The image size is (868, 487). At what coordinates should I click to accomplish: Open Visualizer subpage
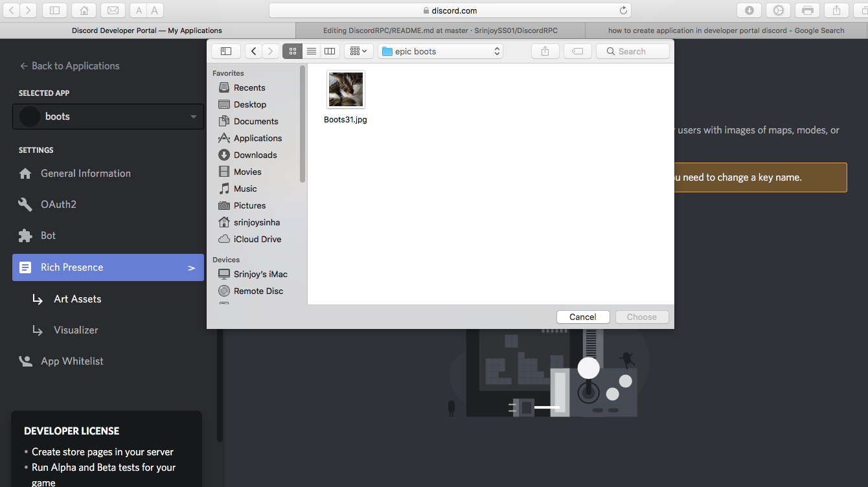click(76, 330)
